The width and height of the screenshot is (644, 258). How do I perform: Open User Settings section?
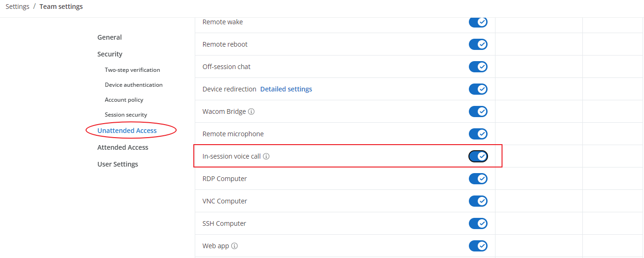click(118, 164)
